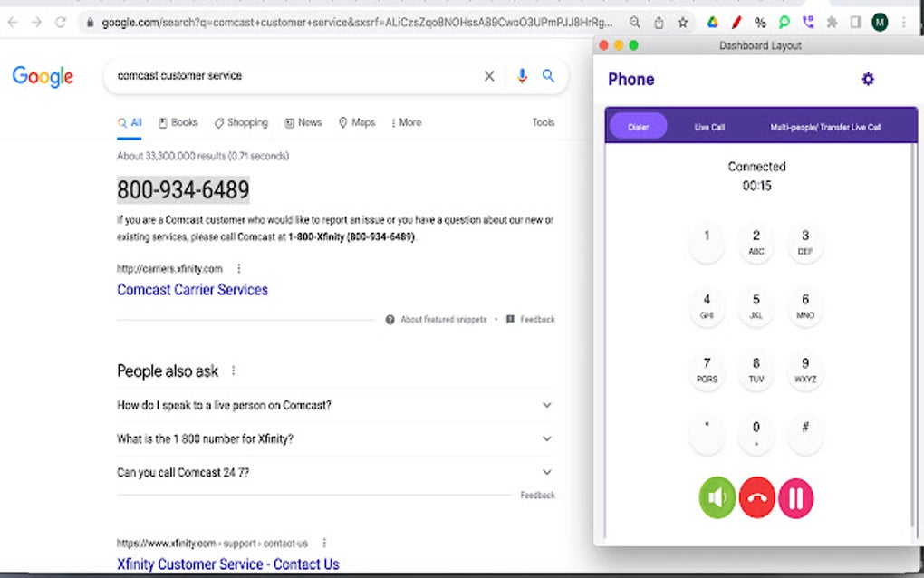Put the call on hold with the pause button
The image size is (924, 578).
[x=796, y=498]
